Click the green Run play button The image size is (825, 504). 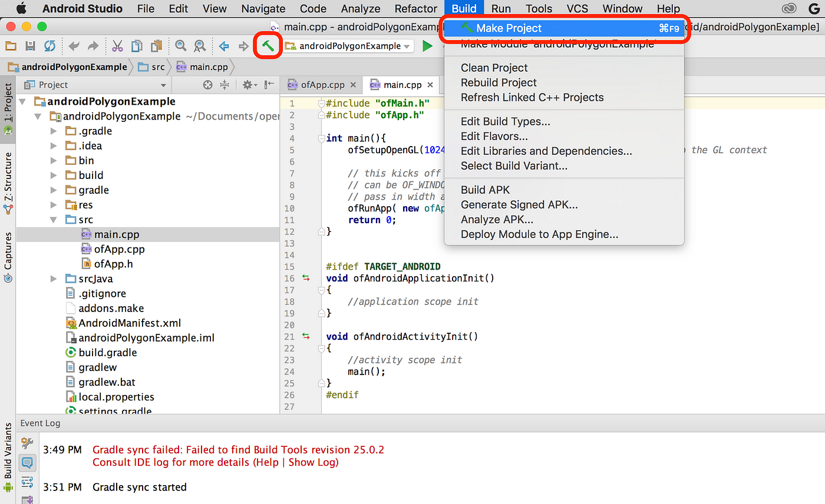tap(427, 46)
